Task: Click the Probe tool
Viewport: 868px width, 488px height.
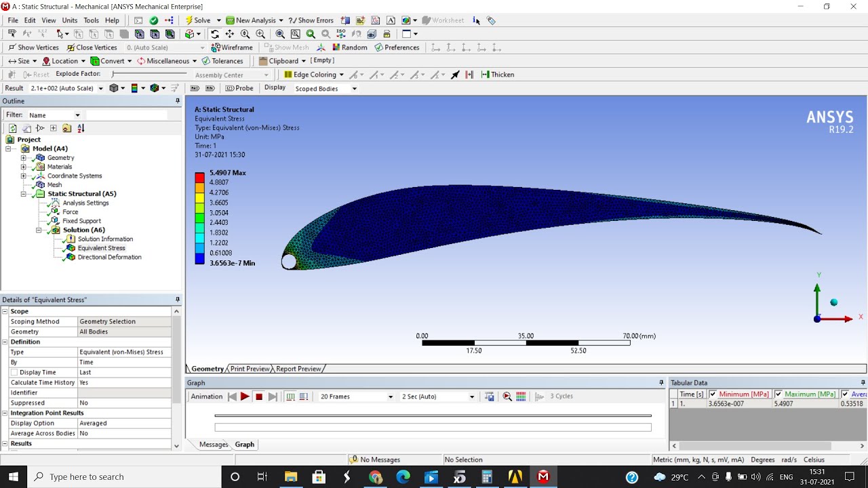Action: click(x=239, y=88)
